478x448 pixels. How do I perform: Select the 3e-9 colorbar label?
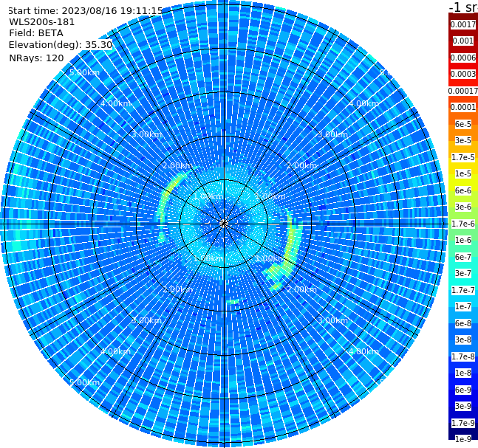(x=463, y=406)
